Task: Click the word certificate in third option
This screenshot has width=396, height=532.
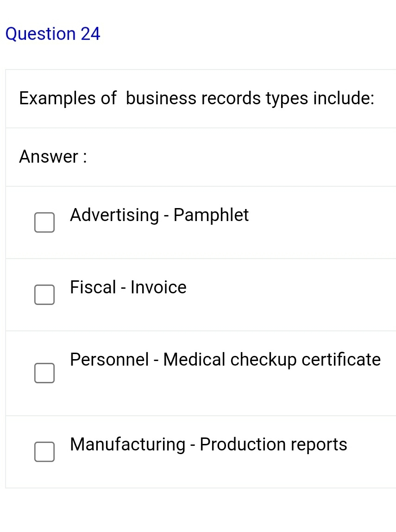Action: pos(341,360)
